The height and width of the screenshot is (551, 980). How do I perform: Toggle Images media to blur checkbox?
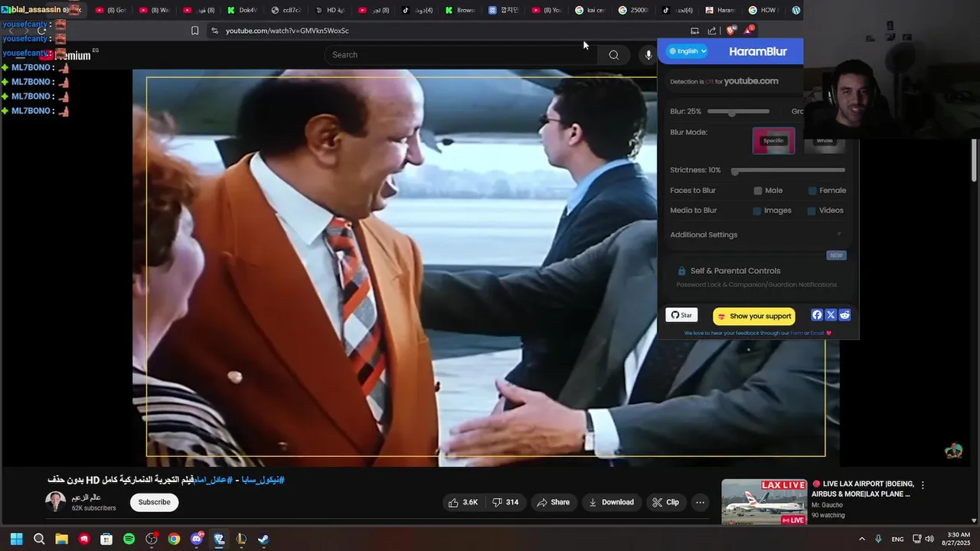click(757, 210)
